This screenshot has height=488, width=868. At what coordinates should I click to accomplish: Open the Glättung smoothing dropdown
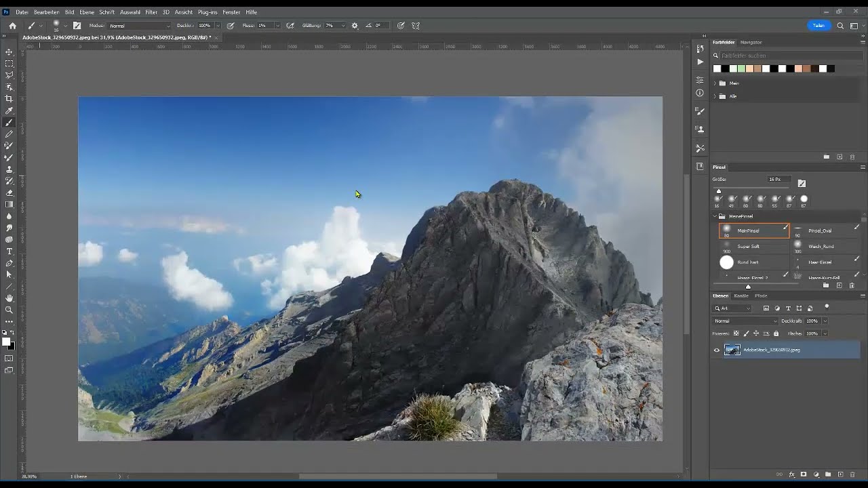point(343,26)
